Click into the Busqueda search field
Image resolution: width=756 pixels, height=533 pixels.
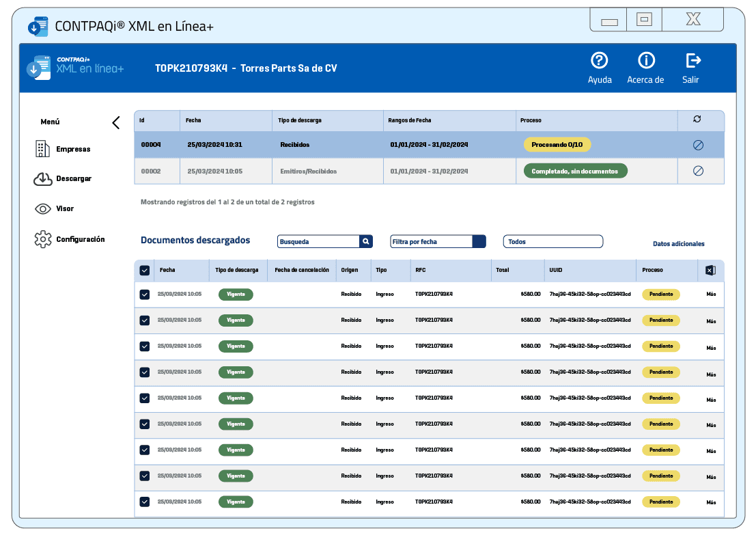tap(318, 241)
